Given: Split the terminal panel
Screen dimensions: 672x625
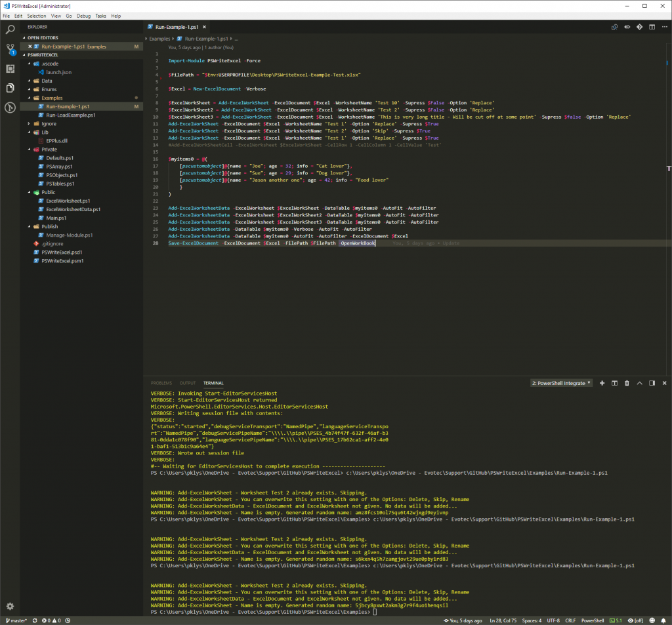Looking at the screenshot, I should click(614, 383).
